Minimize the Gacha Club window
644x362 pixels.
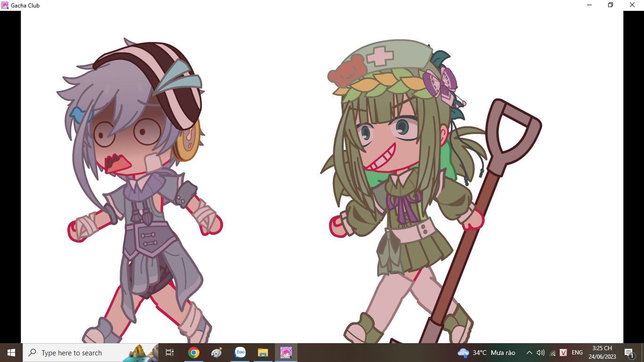coord(589,5)
